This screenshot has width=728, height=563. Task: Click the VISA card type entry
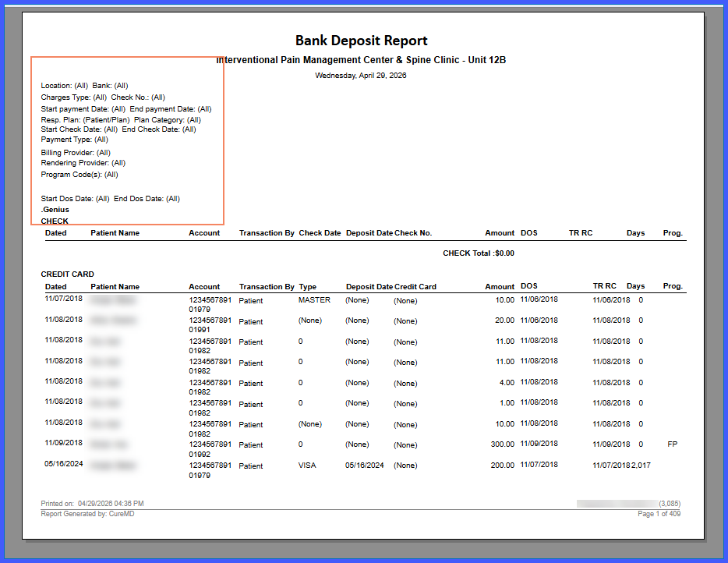[307, 465]
